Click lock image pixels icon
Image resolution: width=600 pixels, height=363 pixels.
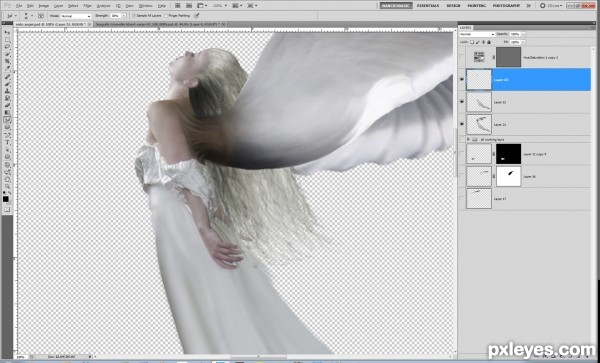click(x=478, y=42)
